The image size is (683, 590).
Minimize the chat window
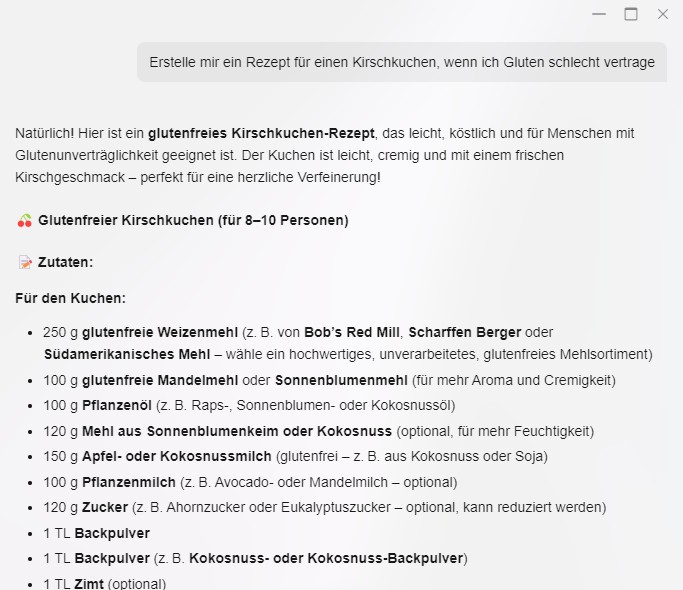[598, 14]
